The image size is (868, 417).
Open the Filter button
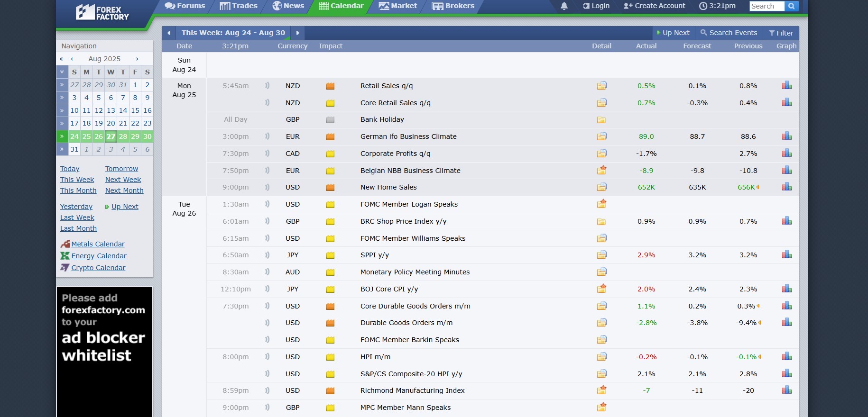click(781, 33)
